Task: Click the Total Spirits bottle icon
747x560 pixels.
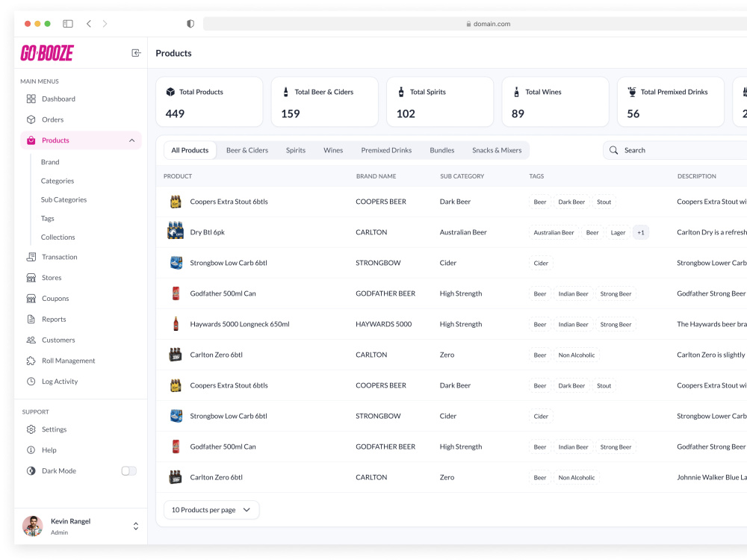Action: [x=401, y=92]
